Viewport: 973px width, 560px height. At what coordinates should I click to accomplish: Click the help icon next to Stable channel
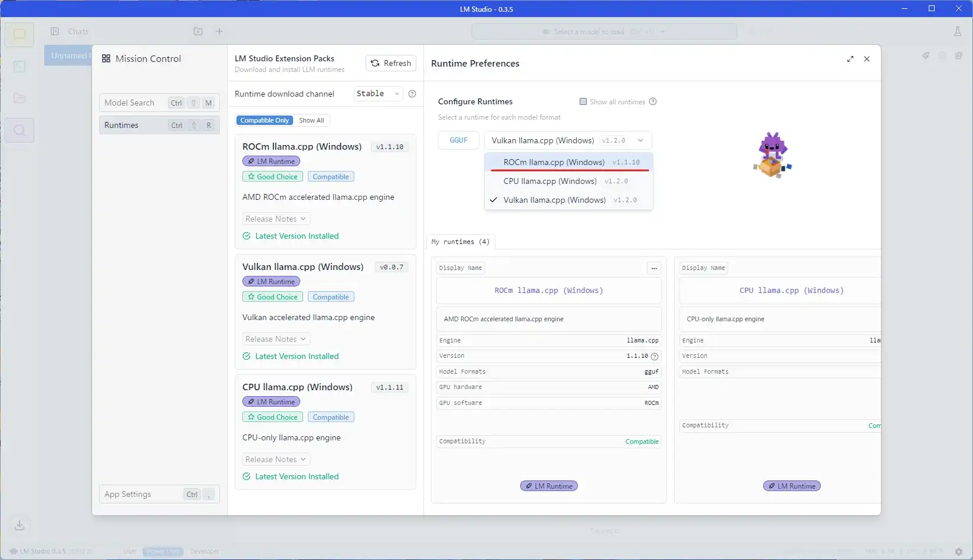[x=412, y=94]
